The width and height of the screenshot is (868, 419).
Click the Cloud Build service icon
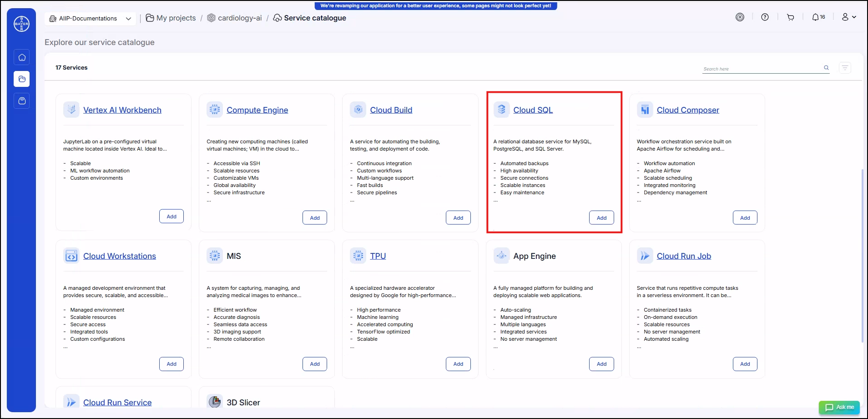click(x=358, y=110)
